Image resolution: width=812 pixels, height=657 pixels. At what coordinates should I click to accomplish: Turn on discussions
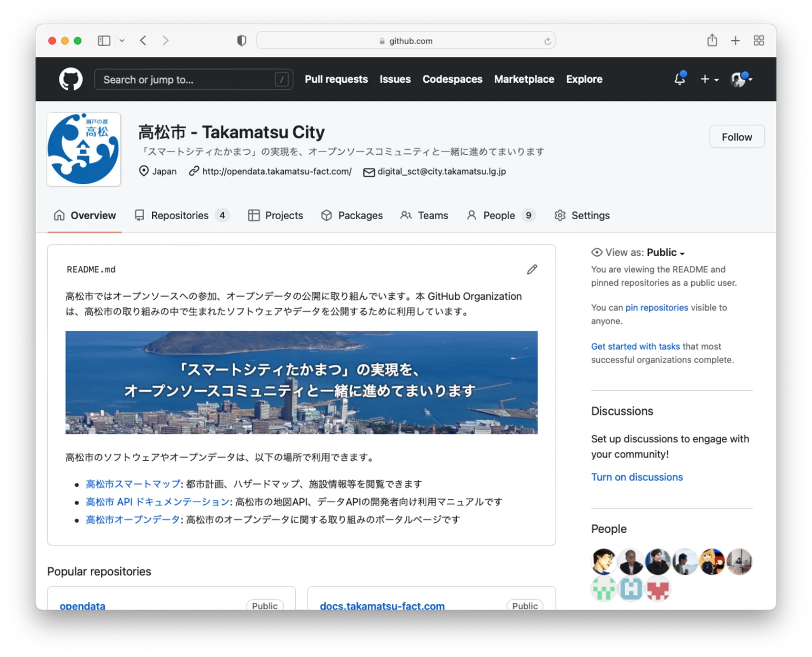point(637,477)
